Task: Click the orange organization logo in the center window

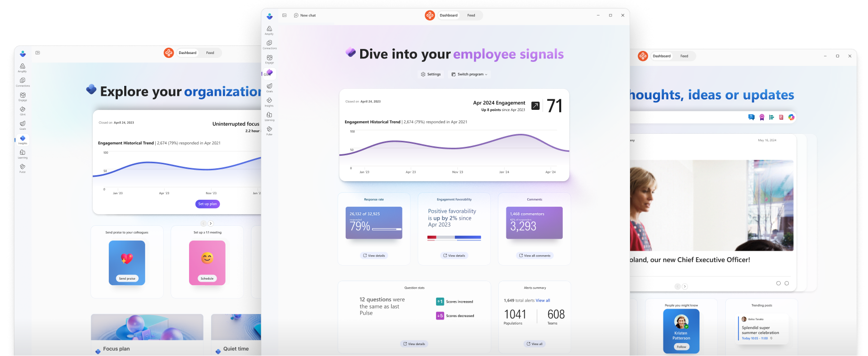Action: click(430, 15)
